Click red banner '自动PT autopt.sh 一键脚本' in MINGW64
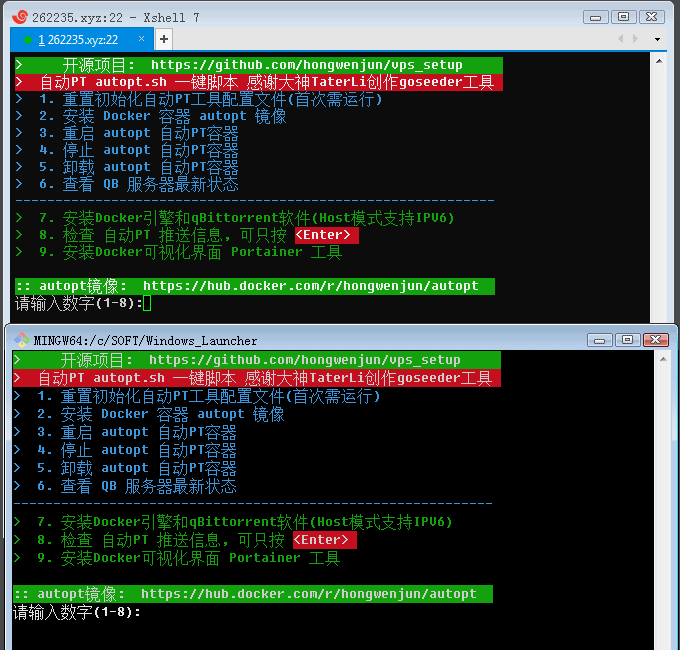Viewport: 680px width, 650px height. pos(257,378)
